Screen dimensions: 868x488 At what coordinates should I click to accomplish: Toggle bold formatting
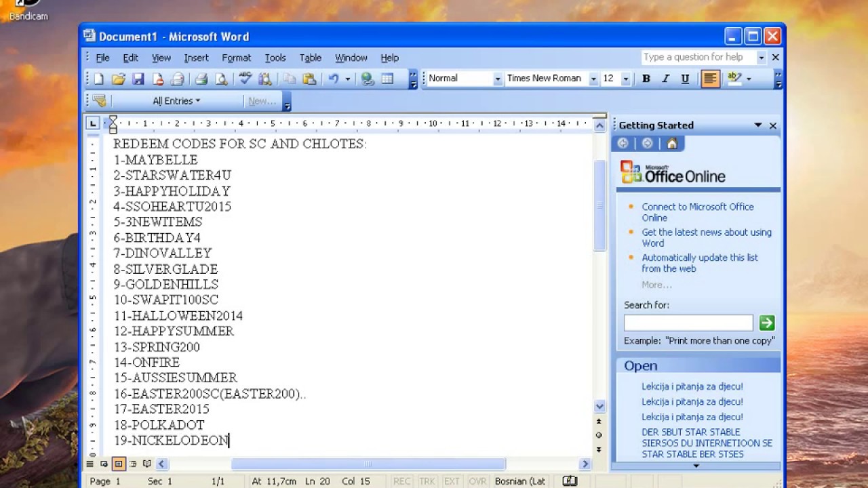(646, 79)
